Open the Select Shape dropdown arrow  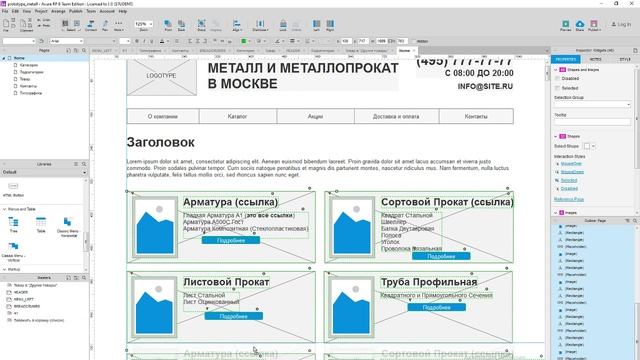593,146
